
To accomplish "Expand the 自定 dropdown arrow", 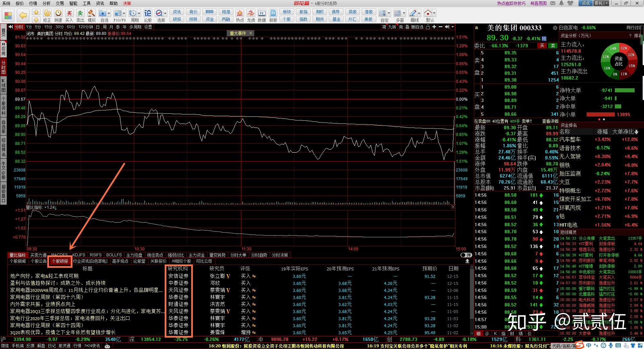I will 389,13.
